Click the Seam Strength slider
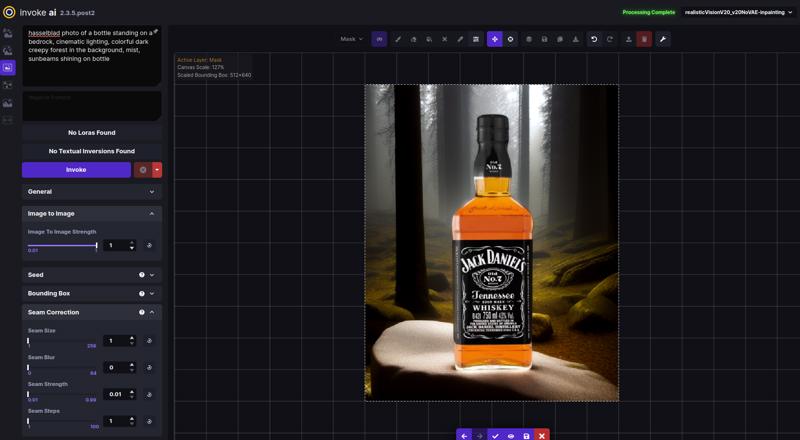This screenshot has height=440, width=800. 62,395
